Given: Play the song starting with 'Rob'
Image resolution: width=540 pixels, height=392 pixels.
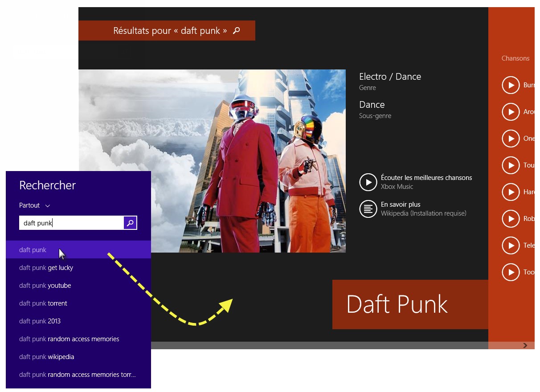Looking at the screenshot, I should (x=511, y=219).
